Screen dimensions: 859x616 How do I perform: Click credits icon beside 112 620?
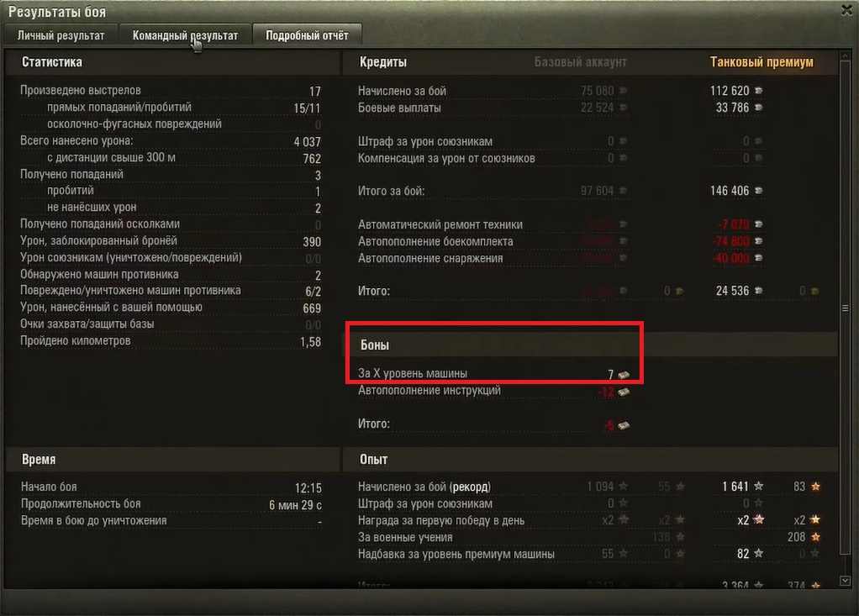click(759, 91)
